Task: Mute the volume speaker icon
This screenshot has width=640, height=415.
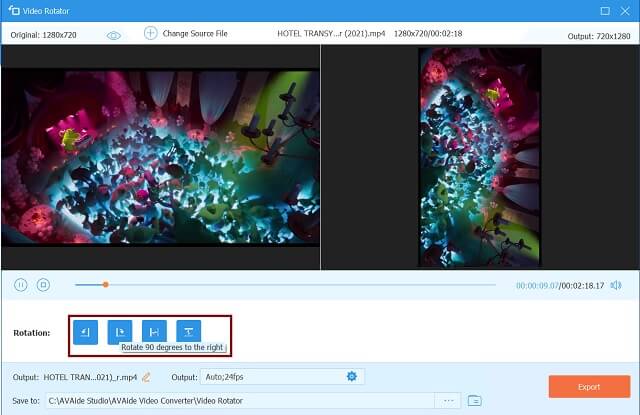Action: (616, 285)
